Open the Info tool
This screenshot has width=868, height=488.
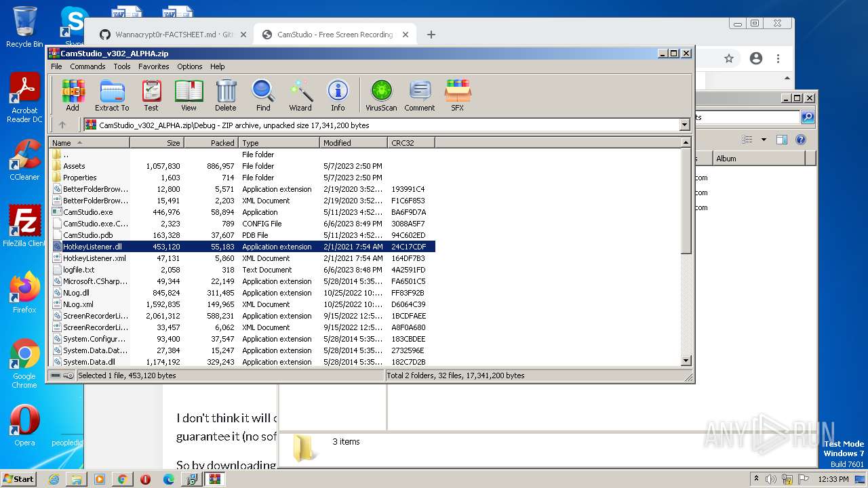pyautogui.click(x=338, y=95)
